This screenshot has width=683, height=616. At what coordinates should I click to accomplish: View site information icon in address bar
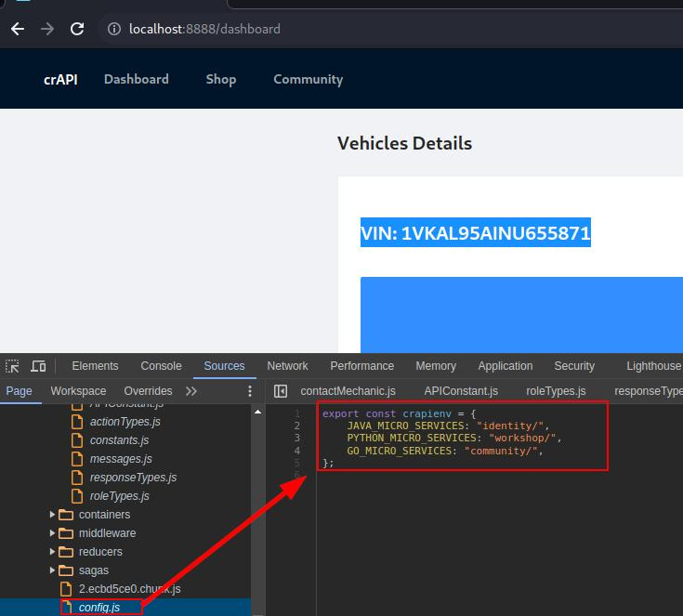(x=114, y=29)
